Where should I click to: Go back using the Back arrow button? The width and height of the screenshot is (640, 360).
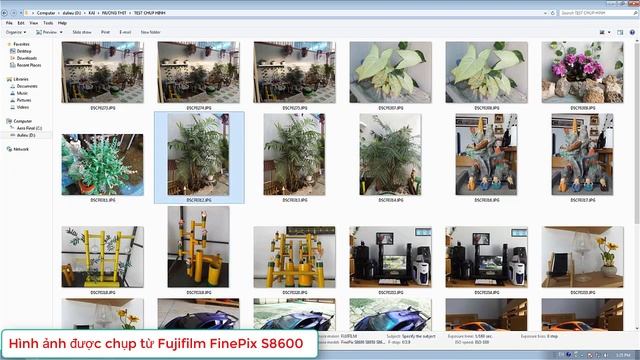pos(4,13)
